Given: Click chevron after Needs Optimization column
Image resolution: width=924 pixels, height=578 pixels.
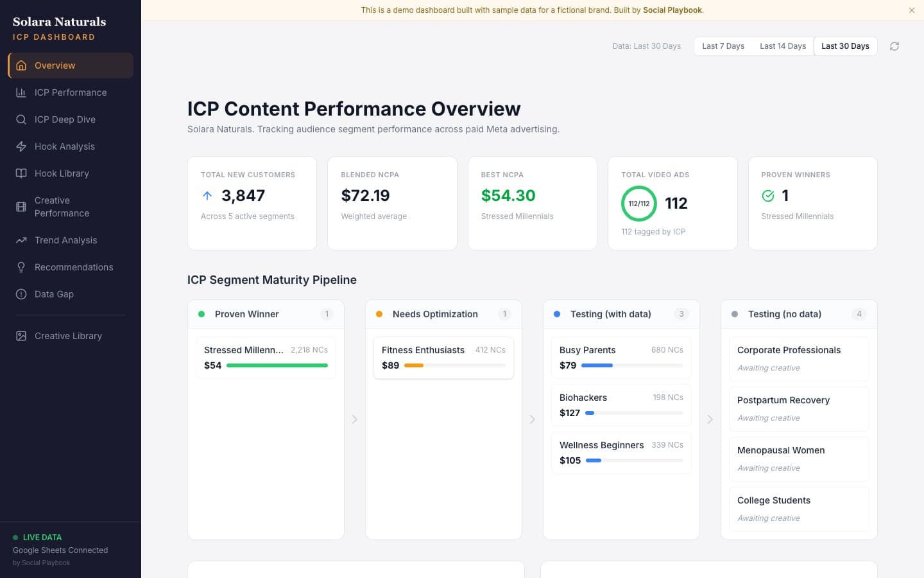Looking at the screenshot, I should (533, 419).
